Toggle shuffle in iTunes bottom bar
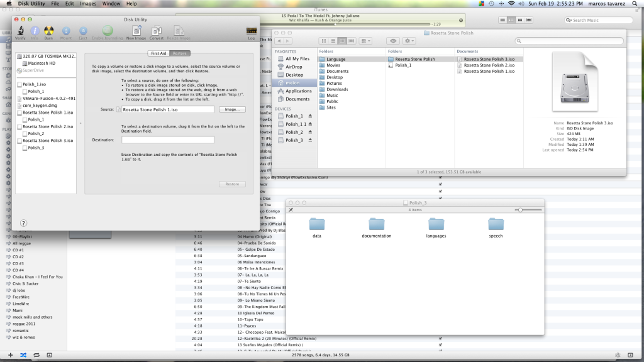 [23, 355]
